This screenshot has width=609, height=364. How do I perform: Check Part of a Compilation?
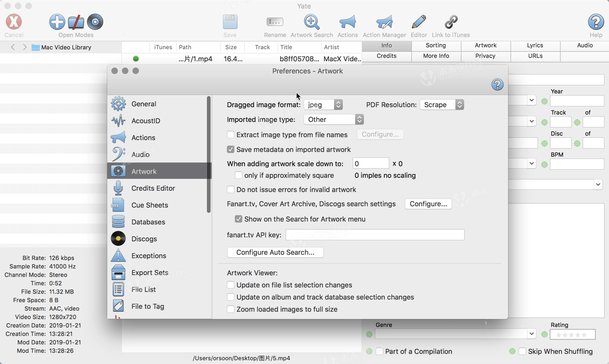379,351
